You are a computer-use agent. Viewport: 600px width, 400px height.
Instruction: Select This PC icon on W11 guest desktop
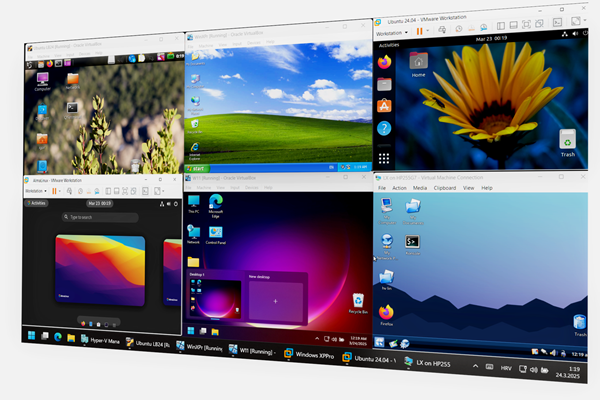click(194, 204)
